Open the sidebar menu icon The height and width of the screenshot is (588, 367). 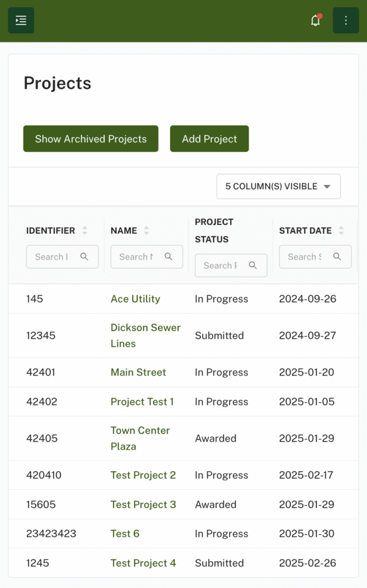21,21
